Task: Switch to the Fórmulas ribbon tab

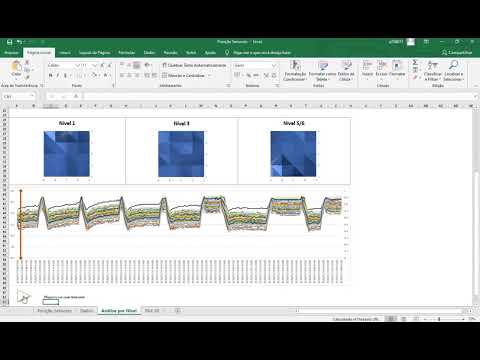Action: tap(127, 53)
